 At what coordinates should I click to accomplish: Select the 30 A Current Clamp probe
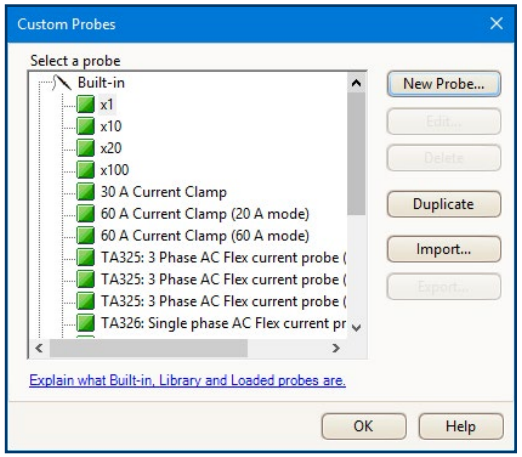(164, 192)
